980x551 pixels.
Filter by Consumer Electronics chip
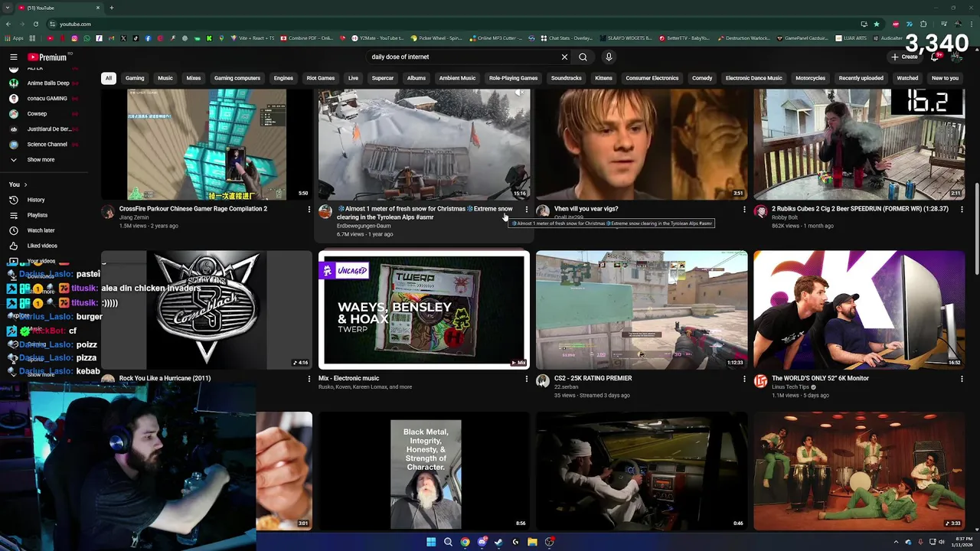(x=652, y=78)
